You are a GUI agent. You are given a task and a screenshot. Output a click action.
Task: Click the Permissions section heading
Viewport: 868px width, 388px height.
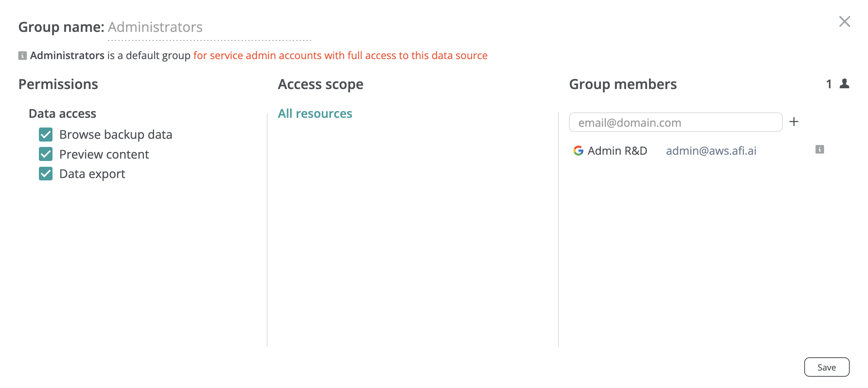tap(58, 84)
